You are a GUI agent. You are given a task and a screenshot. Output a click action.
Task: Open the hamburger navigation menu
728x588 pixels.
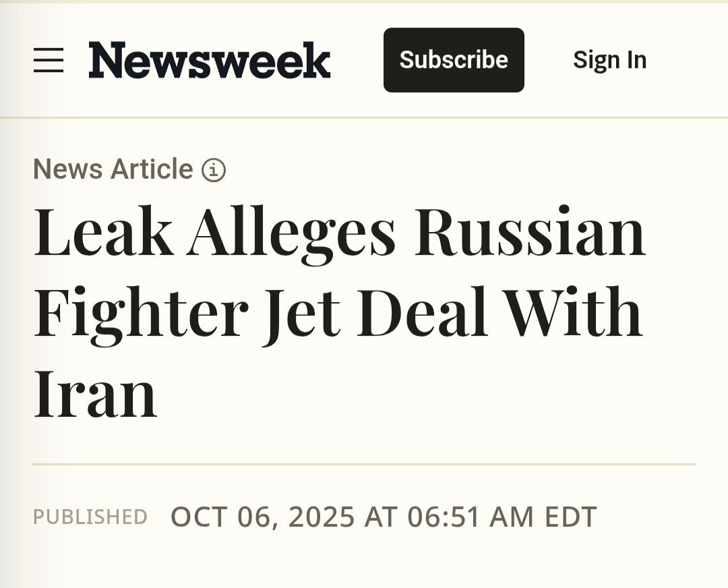coord(49,60)
